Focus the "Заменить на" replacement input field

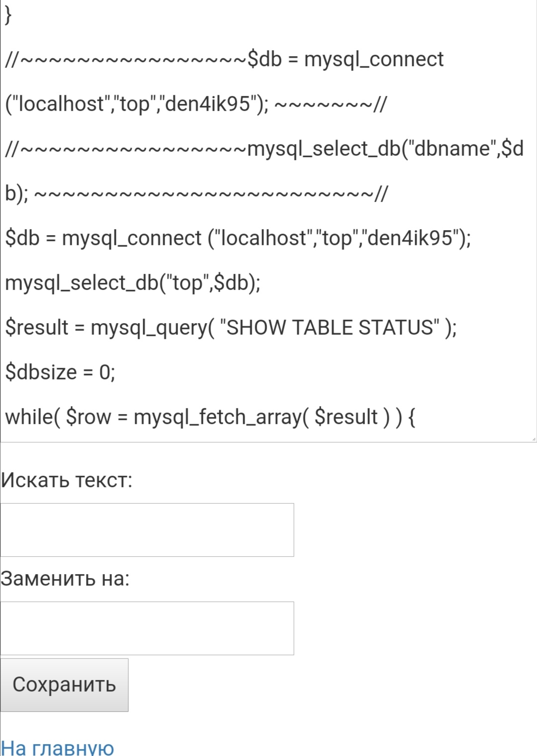click(147, 628)
